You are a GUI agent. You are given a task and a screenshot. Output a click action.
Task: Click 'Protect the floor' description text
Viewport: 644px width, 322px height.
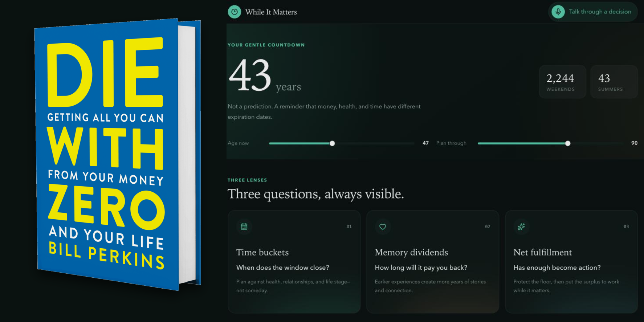(566, 286)
